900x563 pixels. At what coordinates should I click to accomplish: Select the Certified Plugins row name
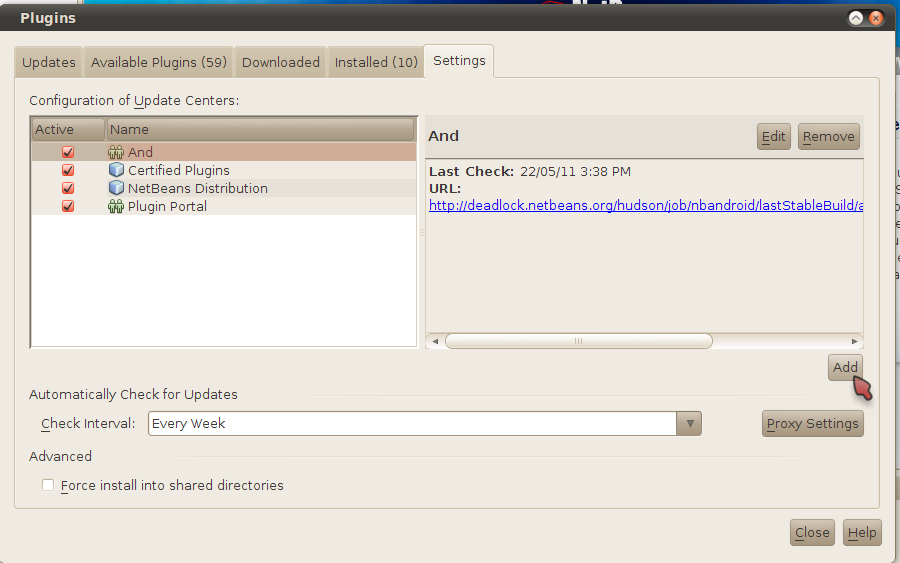pos(179,170)
